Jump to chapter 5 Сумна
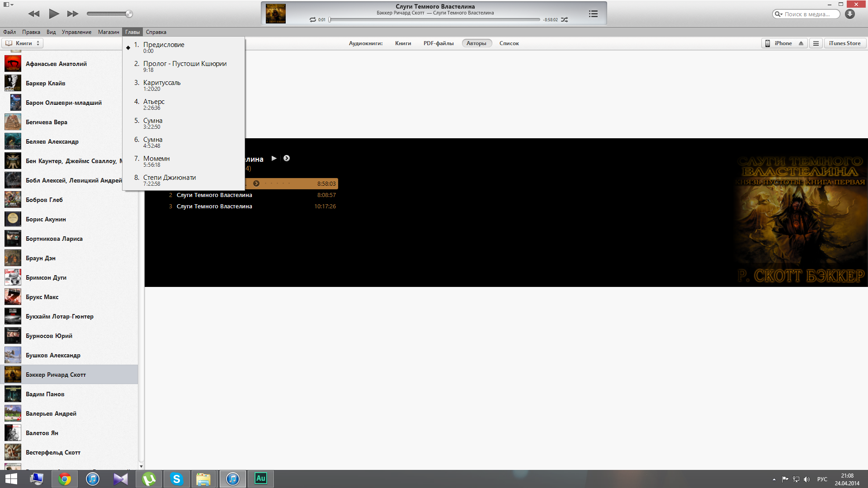The height and width of the screenshot is (488, 868). (x=184, y=123)
